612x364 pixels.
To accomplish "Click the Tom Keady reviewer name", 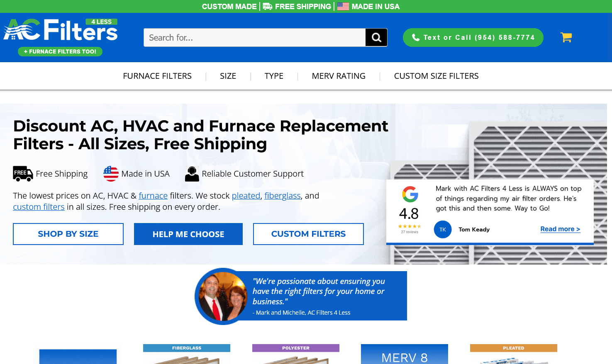I will point(474,229).
